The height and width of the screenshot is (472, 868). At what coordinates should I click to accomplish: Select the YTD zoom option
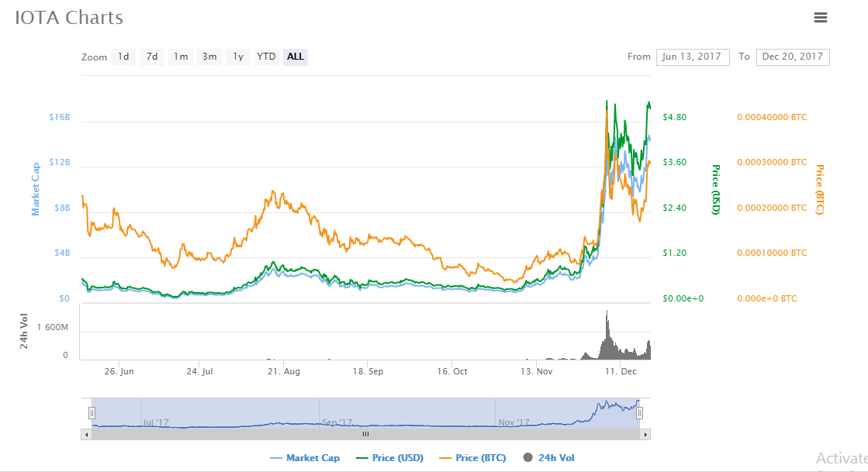[x=266, y=57]
